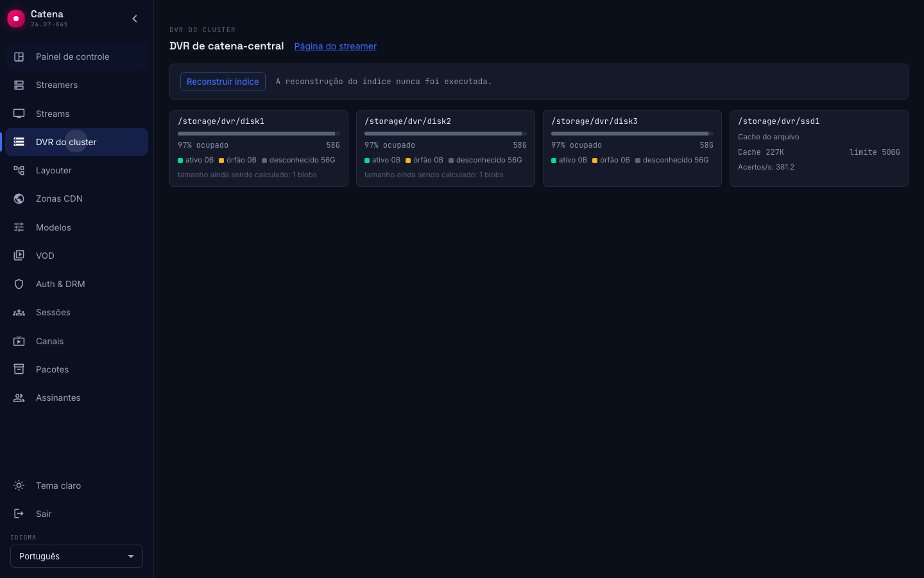This screenshot has width=924, height=578.
Task: Click the VOD library icon
Action: [19, 256]
